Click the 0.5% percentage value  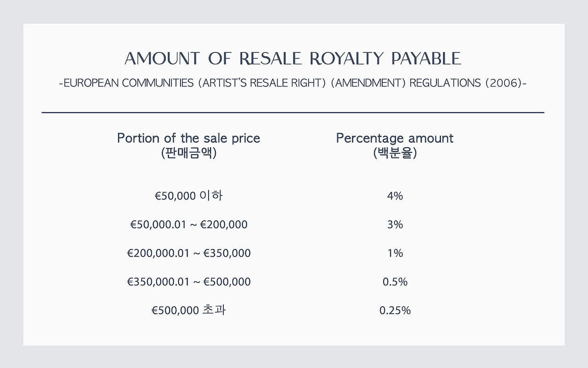tap(395, 282)
